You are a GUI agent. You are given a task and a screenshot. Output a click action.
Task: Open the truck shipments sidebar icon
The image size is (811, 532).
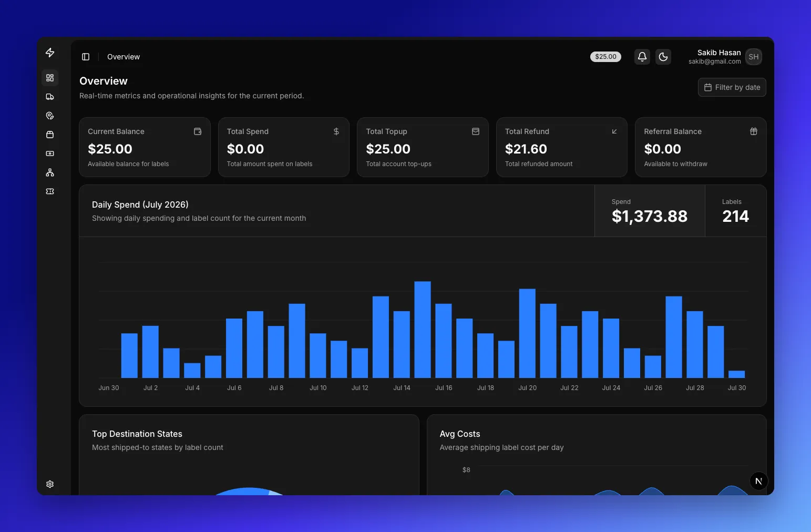coord(50,97)
